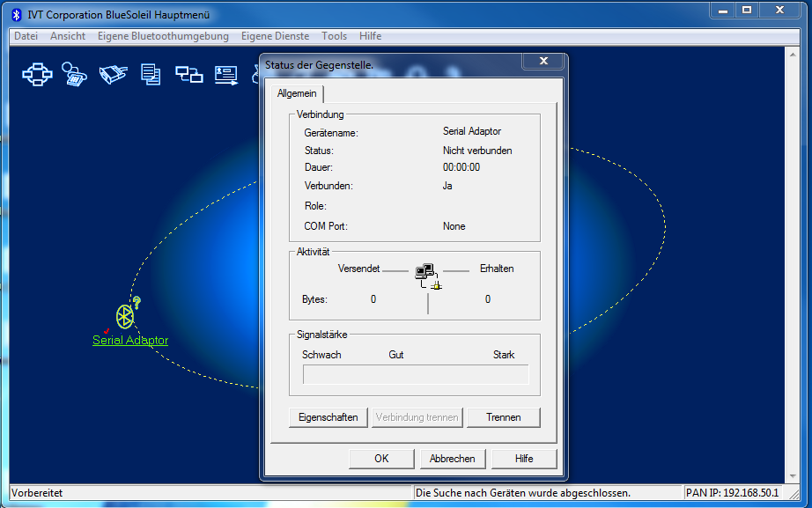Click the File Transfer service icon
812x508 pixels.
tap(151, 74)
